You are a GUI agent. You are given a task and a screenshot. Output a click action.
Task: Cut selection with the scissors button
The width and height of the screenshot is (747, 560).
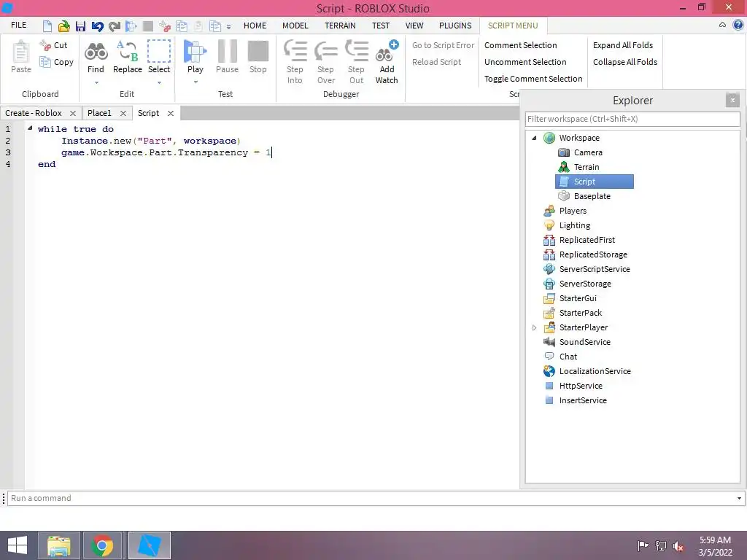pyautogui.click(x=53, y=45)
